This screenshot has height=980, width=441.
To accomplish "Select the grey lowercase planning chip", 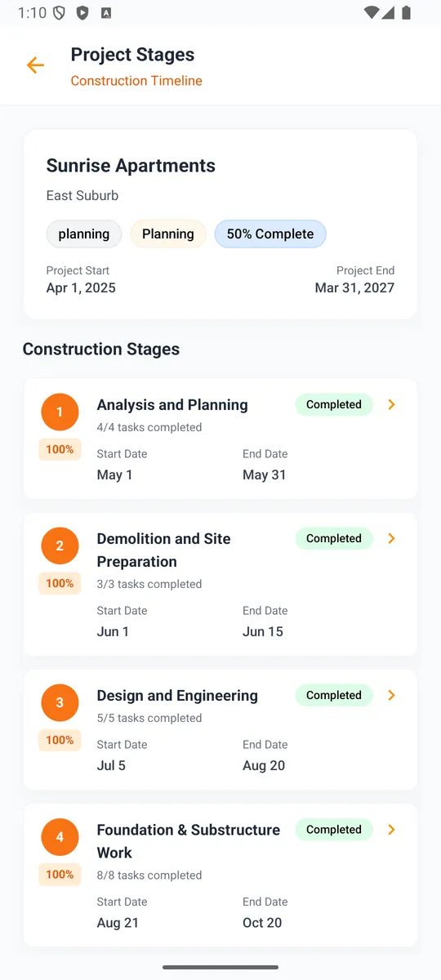I will point(84,234).
